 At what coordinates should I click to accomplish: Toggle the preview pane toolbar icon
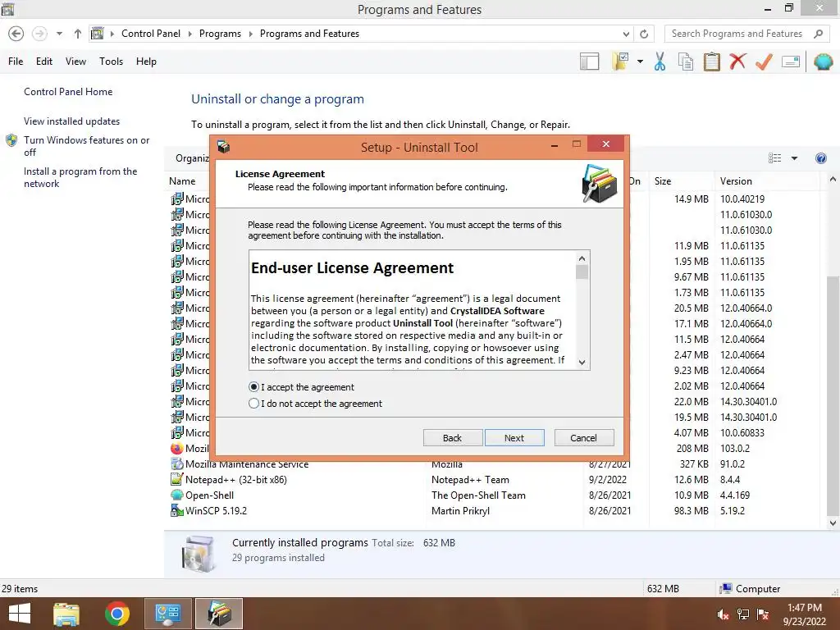click(x=589, y=62)
